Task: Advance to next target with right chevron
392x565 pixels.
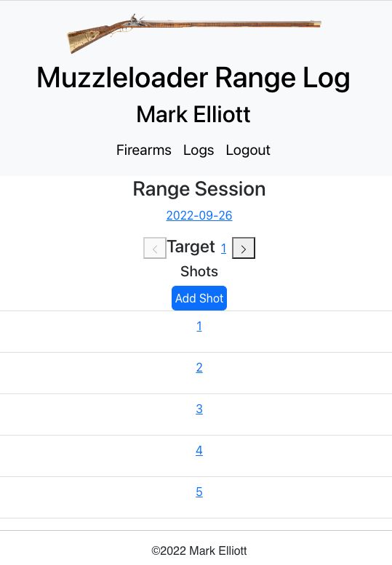Action: [x=244, y=248]
